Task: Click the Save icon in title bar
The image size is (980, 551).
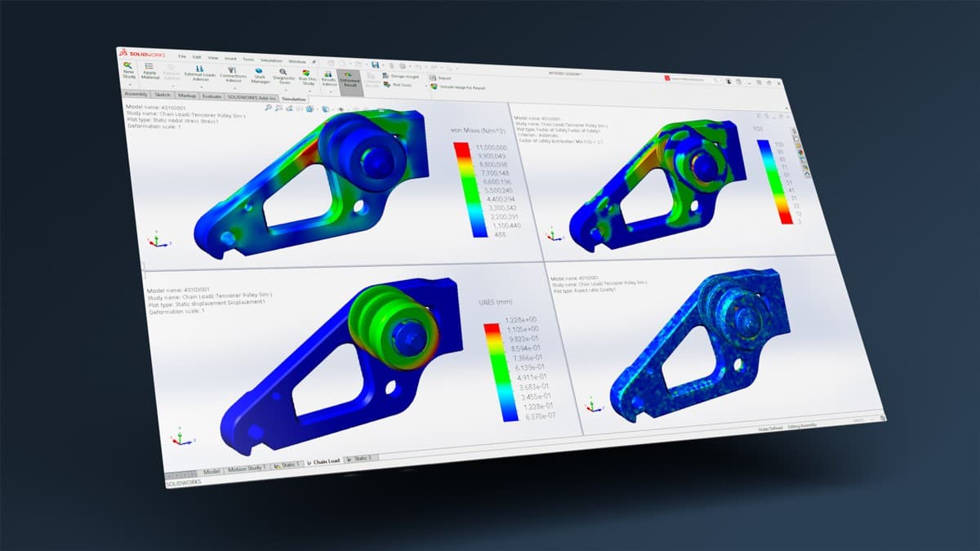Action: click(x=374, y=64)
